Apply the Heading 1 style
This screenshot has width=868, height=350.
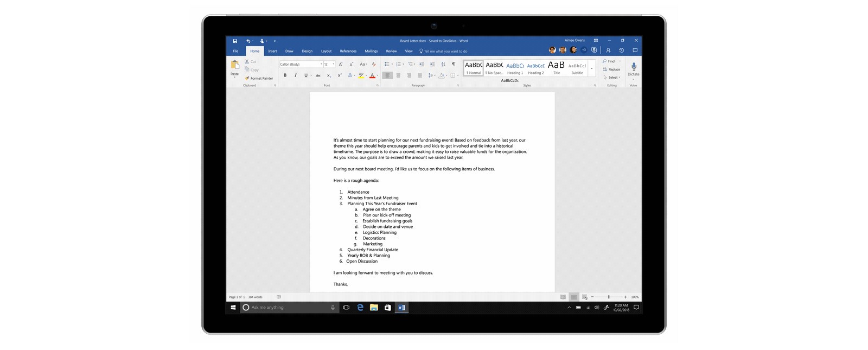(515, 68)
